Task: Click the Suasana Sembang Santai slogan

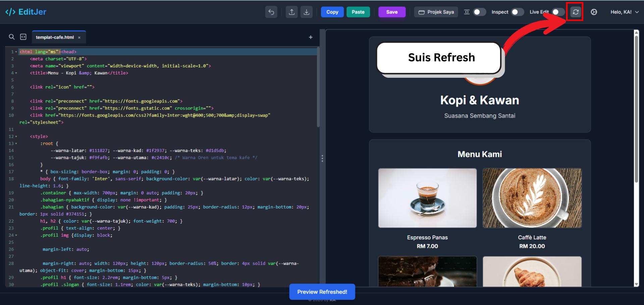Action: click(480, 116)
